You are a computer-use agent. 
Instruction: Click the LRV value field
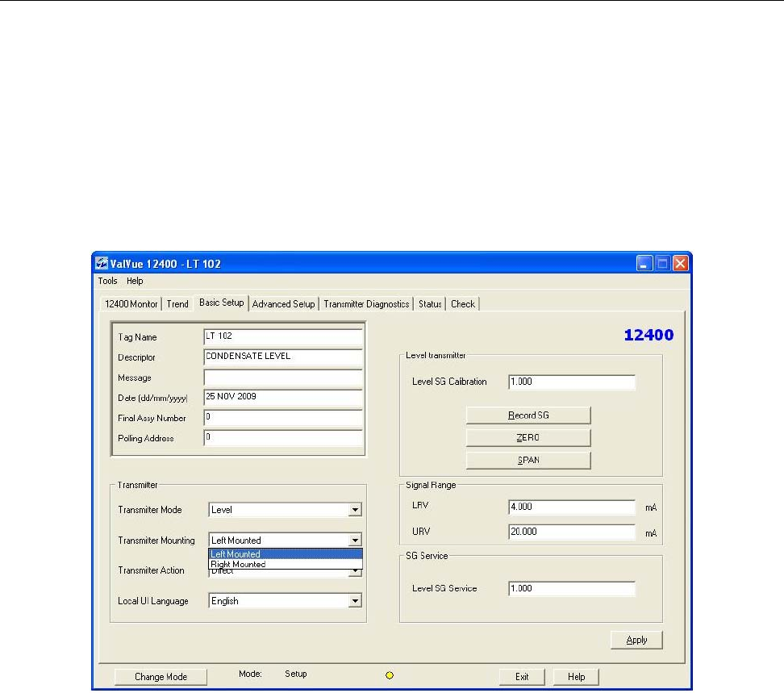572,507
